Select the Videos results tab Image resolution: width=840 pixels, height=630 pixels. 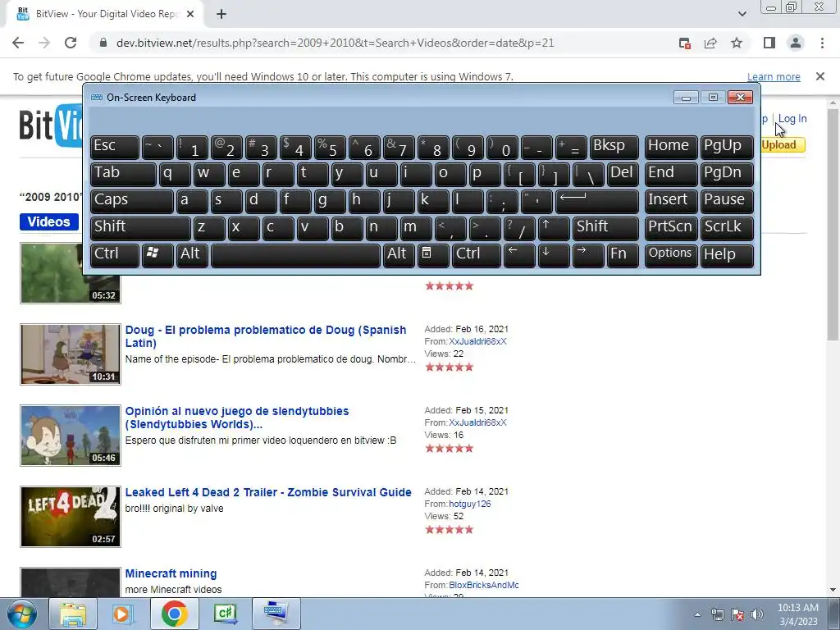(x=48, y=221)
